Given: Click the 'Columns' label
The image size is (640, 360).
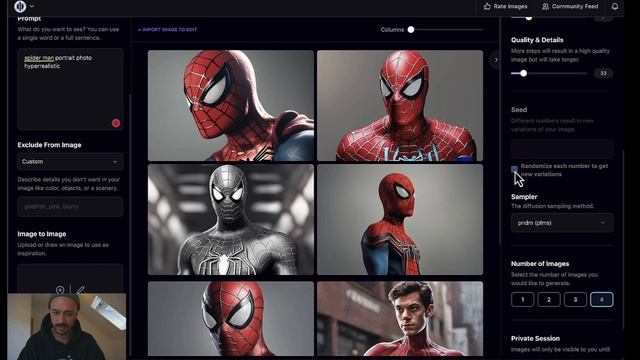Looking at the screenshot, I should point(392,30).
